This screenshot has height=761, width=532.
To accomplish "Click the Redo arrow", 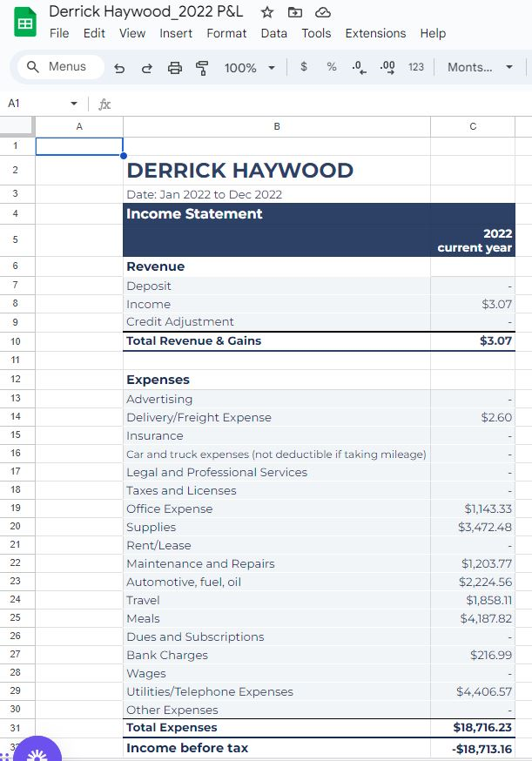I will tap(146, 67).
